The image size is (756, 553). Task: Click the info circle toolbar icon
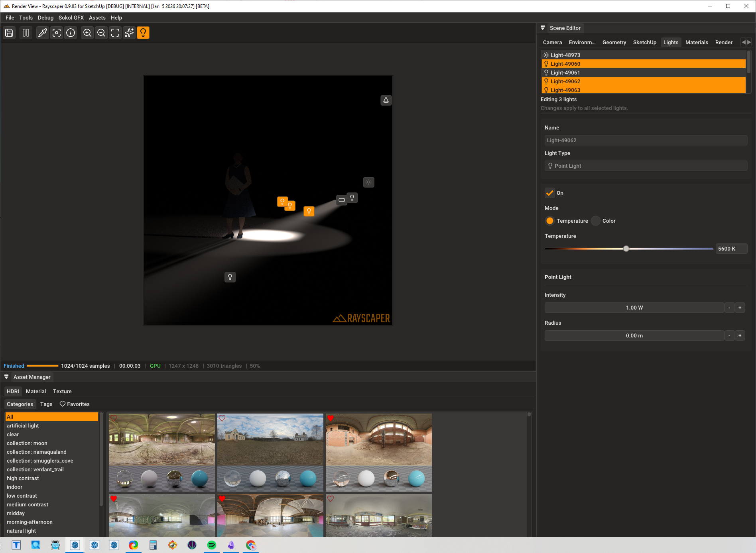pyautogui.click(x=71, y=33)
